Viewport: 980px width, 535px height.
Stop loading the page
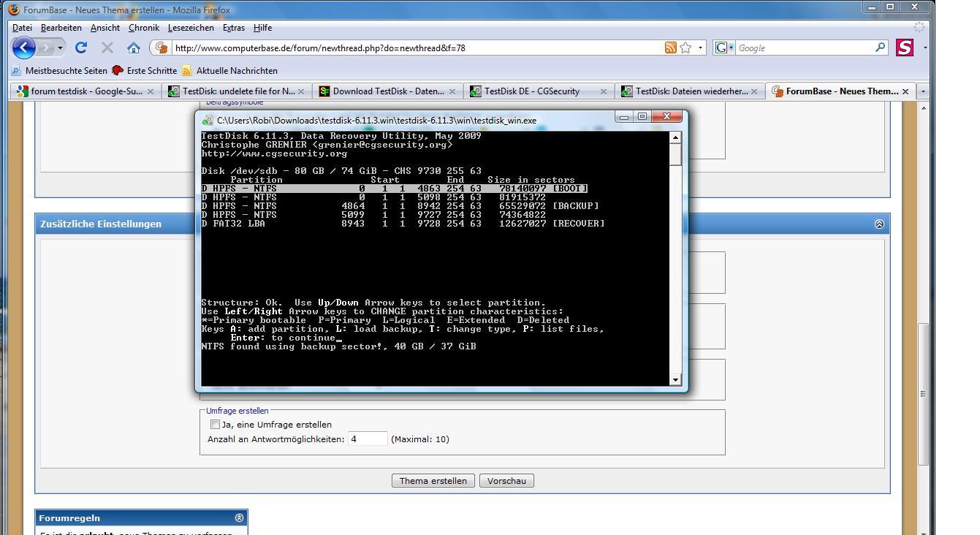107,48
